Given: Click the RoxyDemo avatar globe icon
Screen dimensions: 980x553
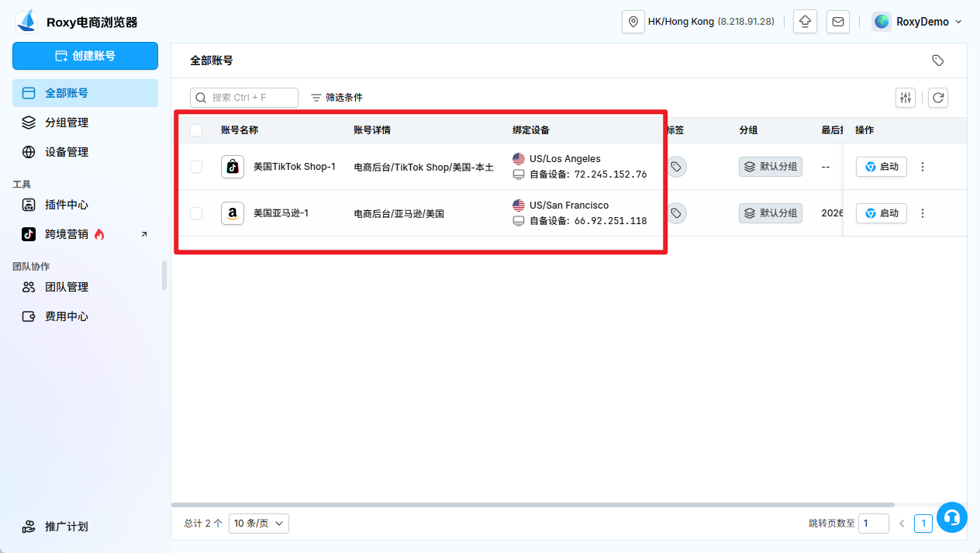Looking at the screenshot, I should (x=882, y=22).
